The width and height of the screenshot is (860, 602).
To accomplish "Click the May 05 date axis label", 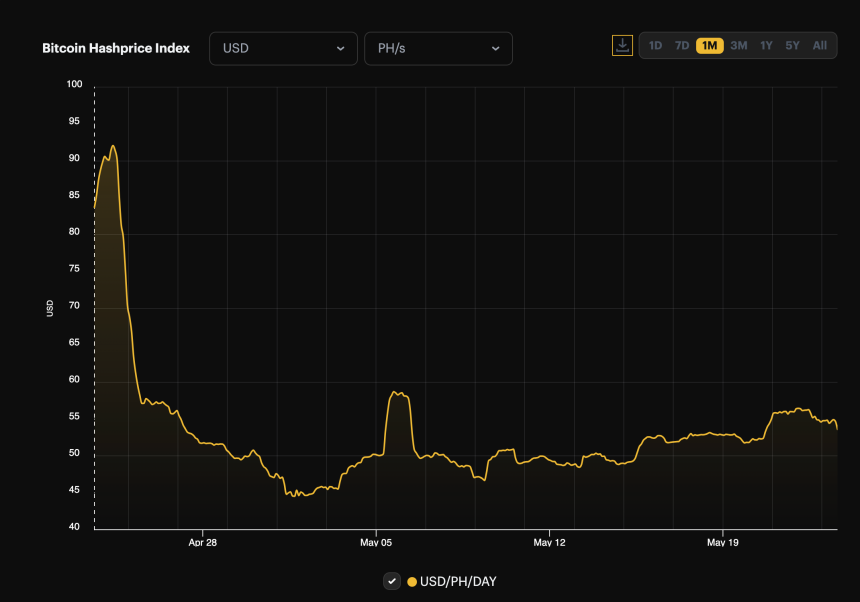I will (x=376, y=543).
